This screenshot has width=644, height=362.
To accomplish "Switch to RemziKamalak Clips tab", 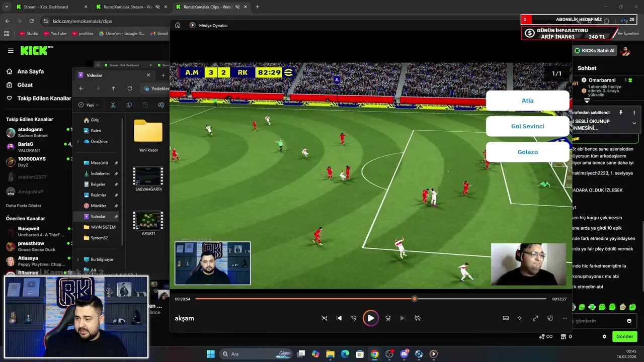I will tap(211, 7).
